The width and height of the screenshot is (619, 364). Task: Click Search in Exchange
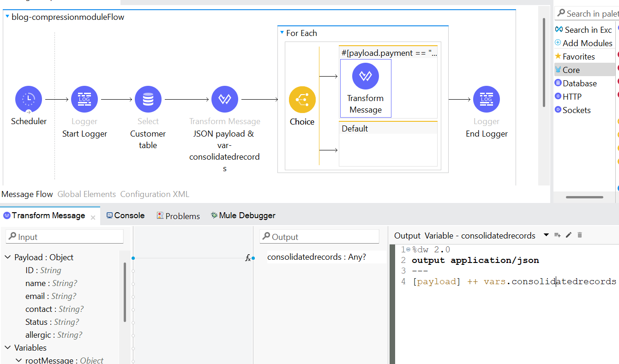pos(583,30)
